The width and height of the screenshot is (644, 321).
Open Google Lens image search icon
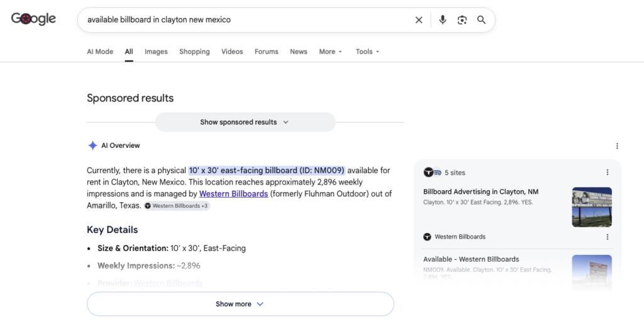pos(462,20)
